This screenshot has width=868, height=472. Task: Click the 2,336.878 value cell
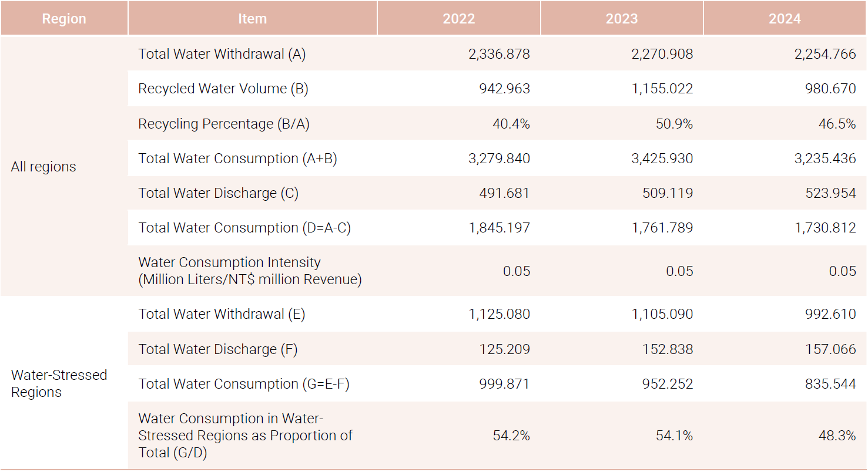499,54
